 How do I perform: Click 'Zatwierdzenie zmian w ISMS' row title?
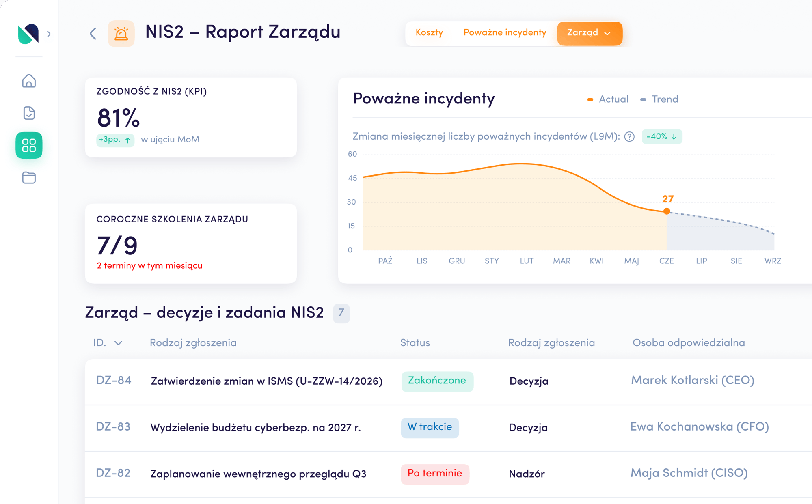[266, 381]
